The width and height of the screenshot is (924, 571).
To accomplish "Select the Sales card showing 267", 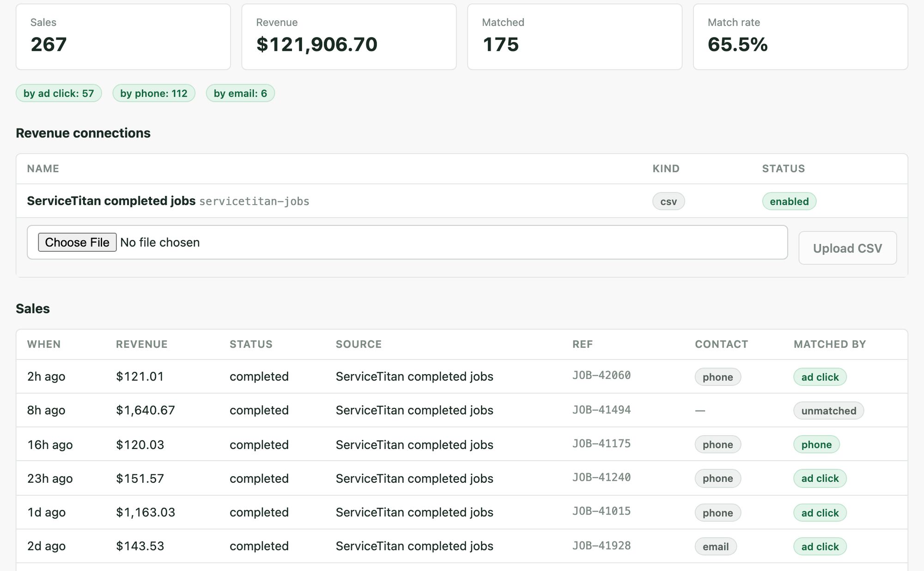I will pyautogui.click(x=123, y=37).
